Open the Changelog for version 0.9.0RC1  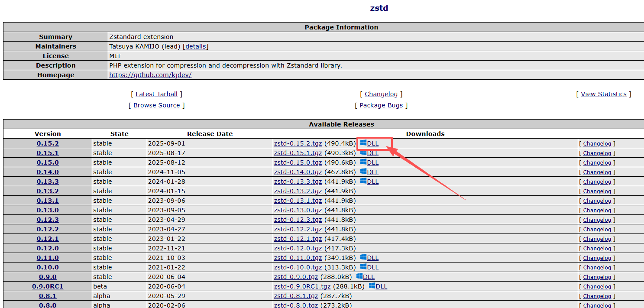point(597,287)
